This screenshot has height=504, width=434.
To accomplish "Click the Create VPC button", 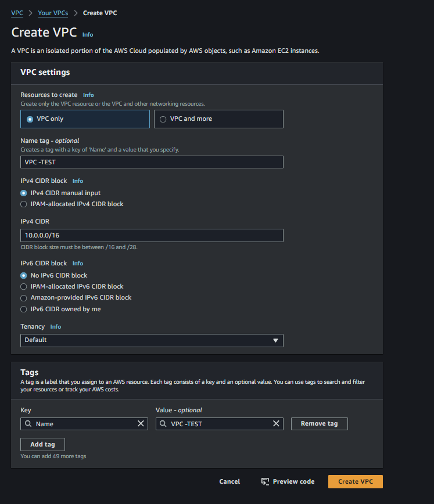I will pos(356,481).
